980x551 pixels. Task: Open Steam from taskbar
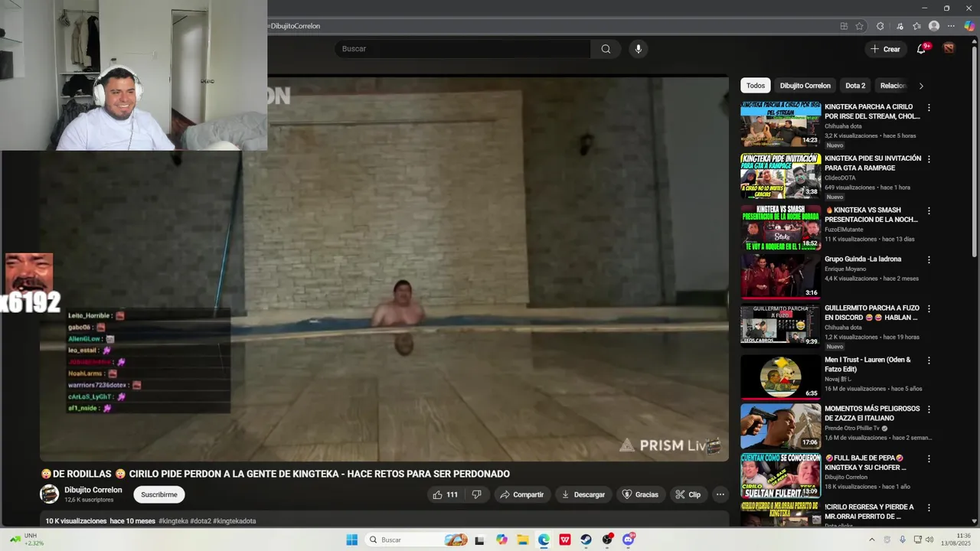[x=586, y=540]
